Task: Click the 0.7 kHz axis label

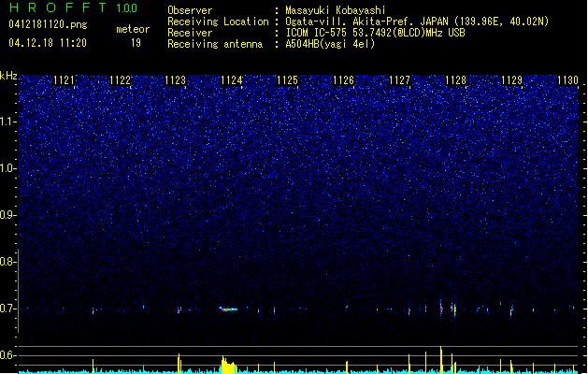Action: [8, 309]
